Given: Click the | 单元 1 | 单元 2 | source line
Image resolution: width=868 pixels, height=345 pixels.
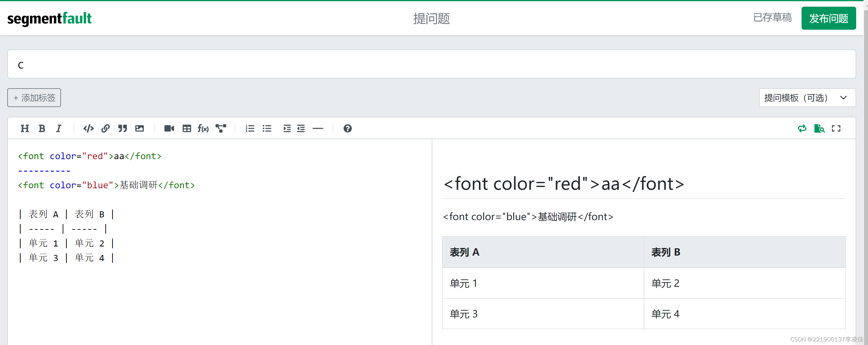Looking at the screenshot, I should [66, 243].
